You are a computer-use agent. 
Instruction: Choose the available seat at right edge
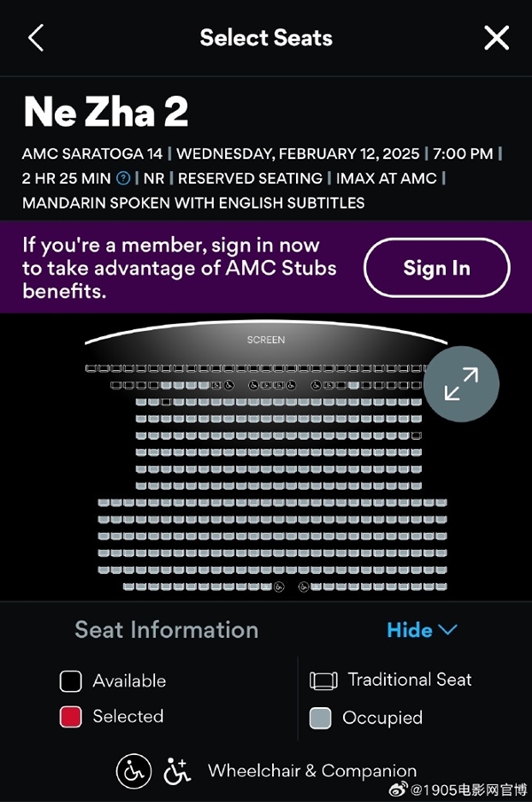point(417,436)
